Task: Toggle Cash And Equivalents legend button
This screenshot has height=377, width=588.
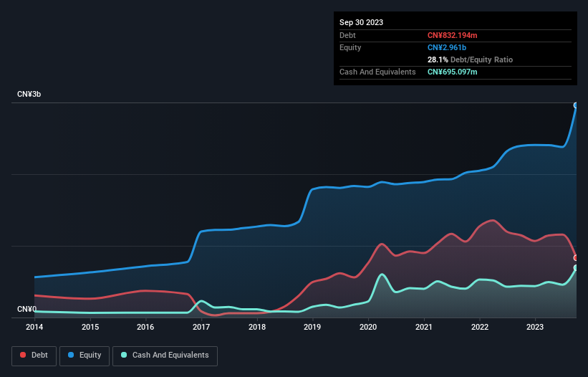Action: (165, 355)
